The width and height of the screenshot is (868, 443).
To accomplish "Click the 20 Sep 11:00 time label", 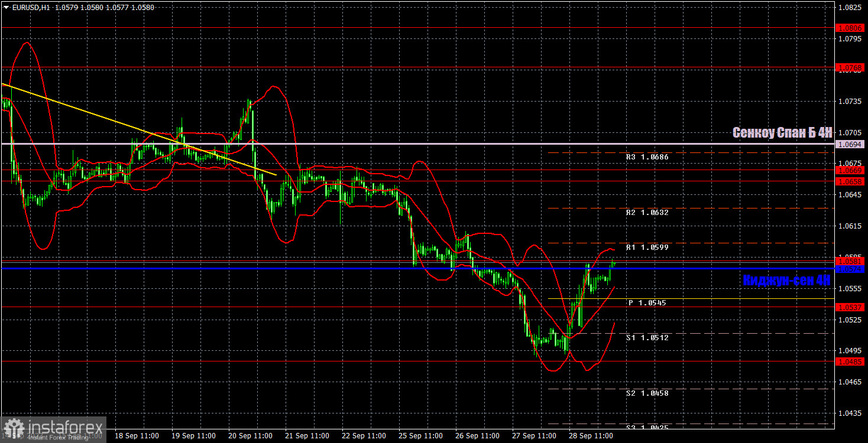I will 250,436.
